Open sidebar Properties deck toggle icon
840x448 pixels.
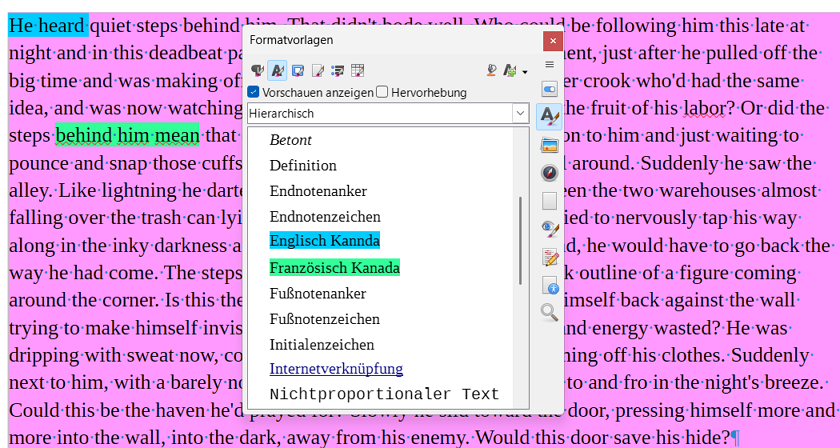549,89
